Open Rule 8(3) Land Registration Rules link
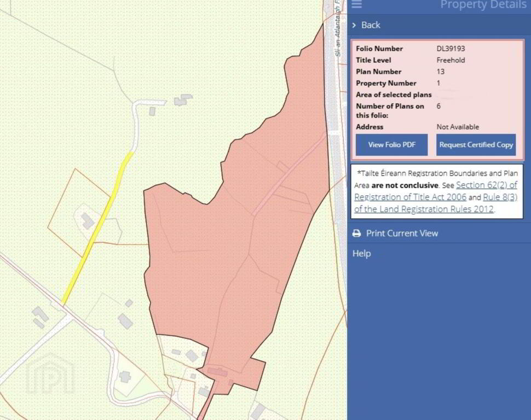 point(437,203)
